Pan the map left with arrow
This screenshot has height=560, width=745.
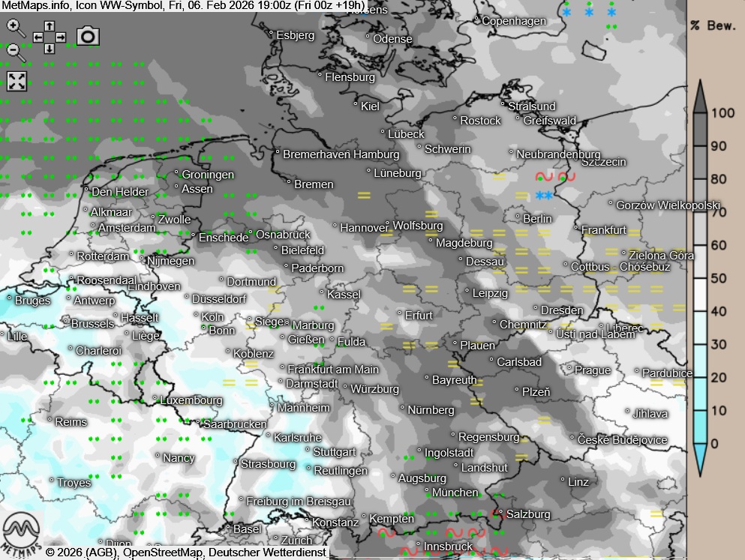coord(38,37)
